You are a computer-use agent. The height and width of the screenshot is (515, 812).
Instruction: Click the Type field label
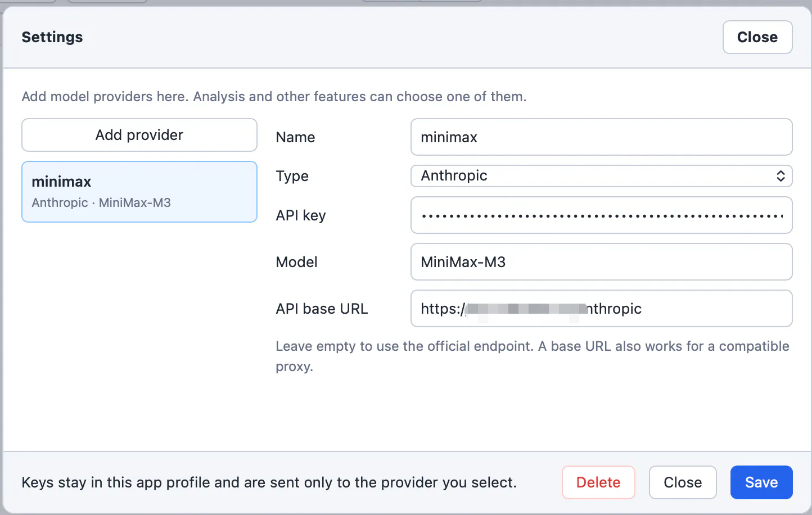point(292,176)
